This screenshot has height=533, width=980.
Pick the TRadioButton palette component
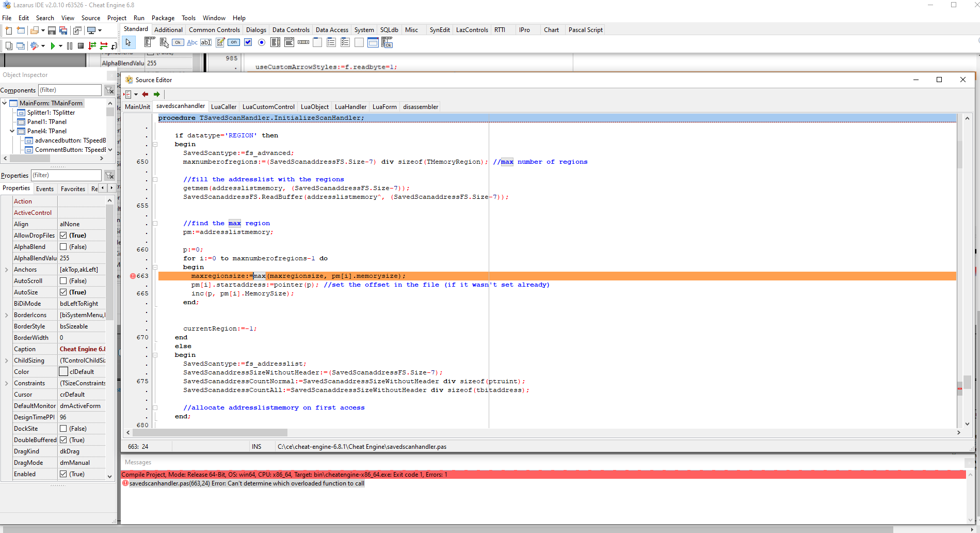click(262, 42)
